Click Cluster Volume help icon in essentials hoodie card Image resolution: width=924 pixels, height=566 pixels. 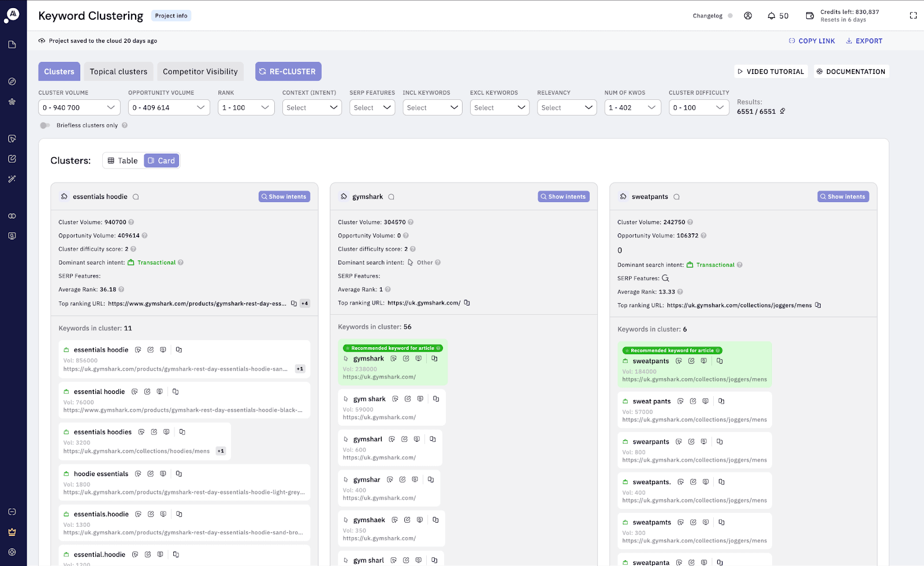click(131, 222)
